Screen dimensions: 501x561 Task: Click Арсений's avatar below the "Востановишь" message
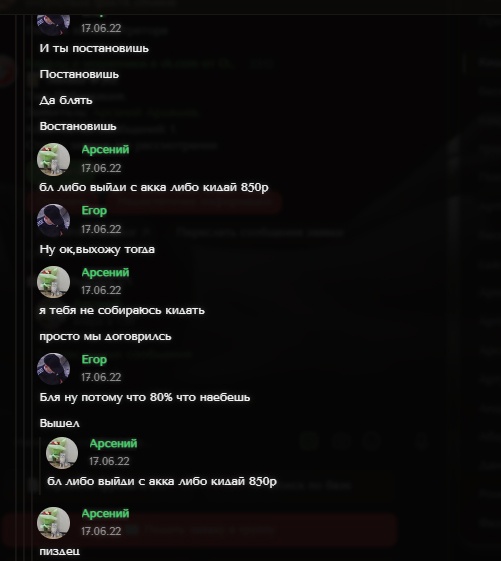(x=53, y=159)
